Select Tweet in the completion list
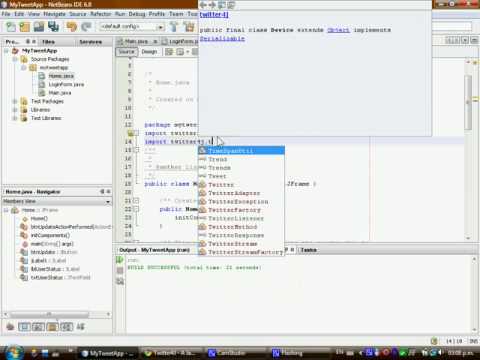This screenshot has width=480, height=360. coord(241,176)
